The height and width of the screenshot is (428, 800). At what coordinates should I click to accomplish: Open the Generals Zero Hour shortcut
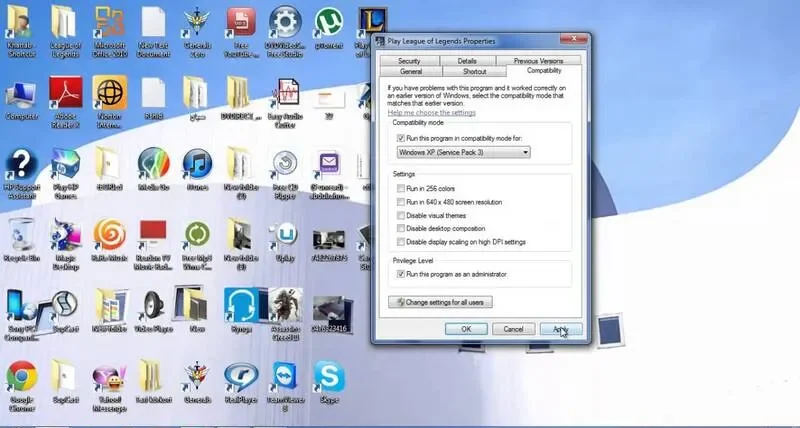(197, 23)
